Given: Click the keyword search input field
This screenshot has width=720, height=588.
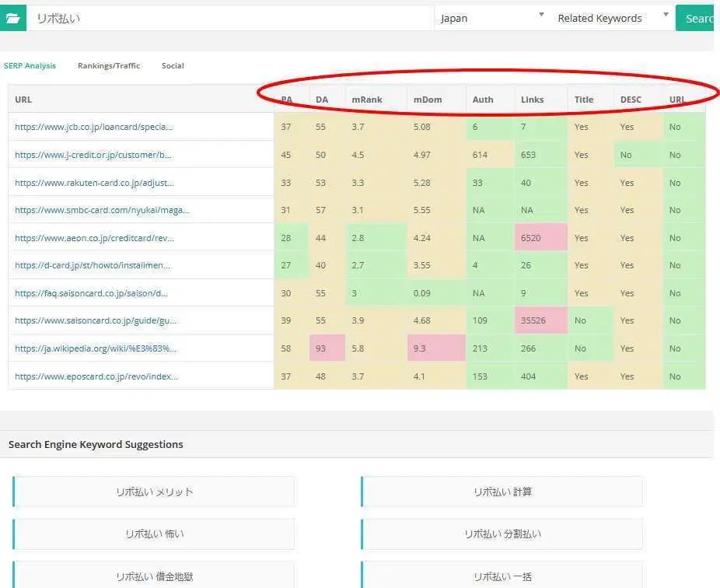Looking at the screenshot, I should (x=229, y=18).
